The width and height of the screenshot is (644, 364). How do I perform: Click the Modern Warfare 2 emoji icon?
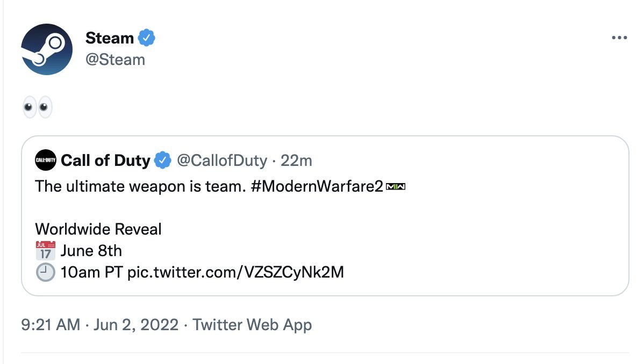pos(397,186)
